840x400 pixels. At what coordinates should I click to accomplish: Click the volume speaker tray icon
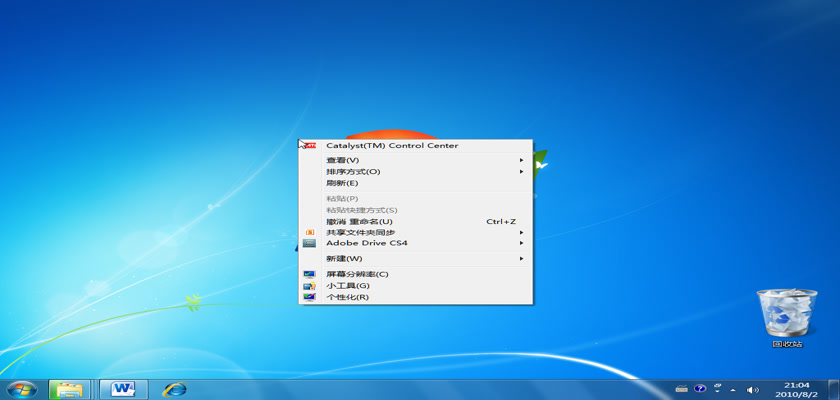[752, 389]
